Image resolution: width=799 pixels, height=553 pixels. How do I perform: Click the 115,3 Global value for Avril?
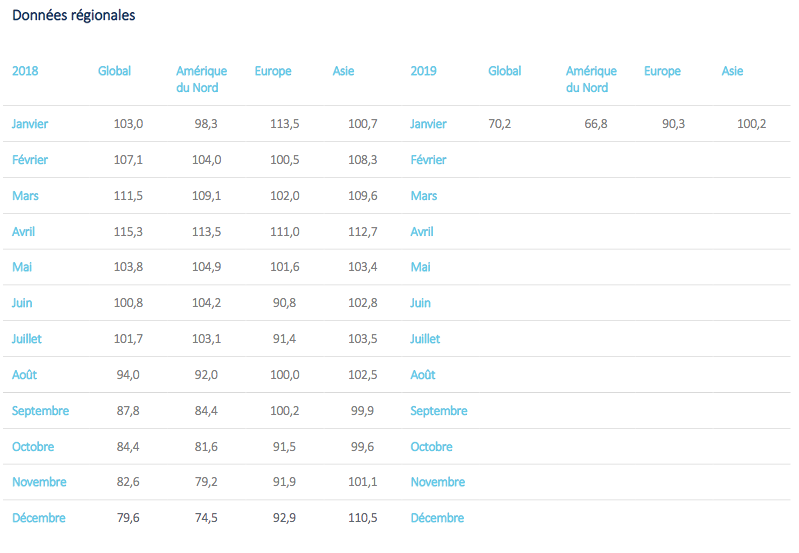pyautogui.click(x=129, y=231)
